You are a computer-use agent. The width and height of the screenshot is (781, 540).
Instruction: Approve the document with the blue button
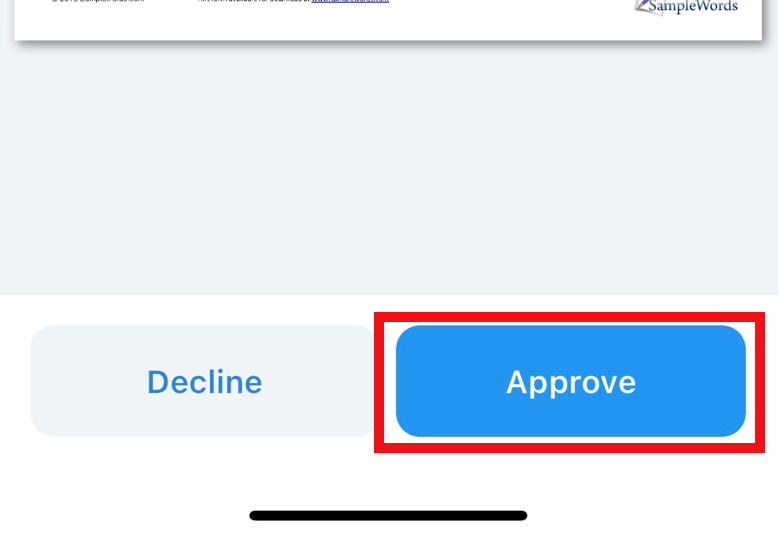tap(571, 381)
